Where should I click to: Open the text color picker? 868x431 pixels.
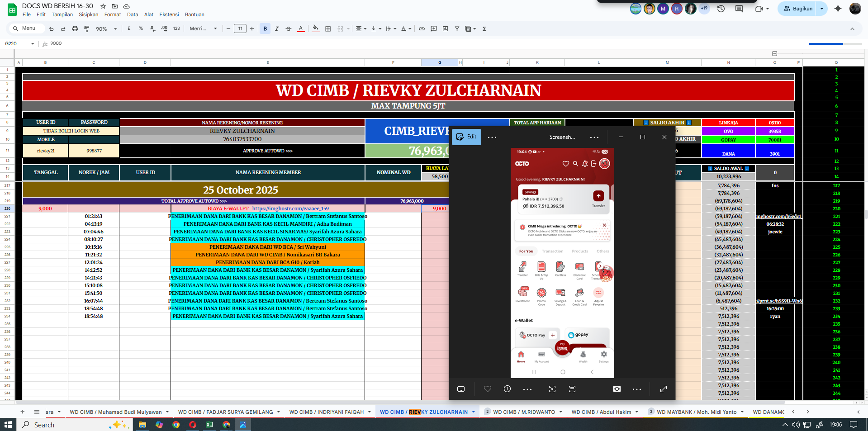point(301,29)
